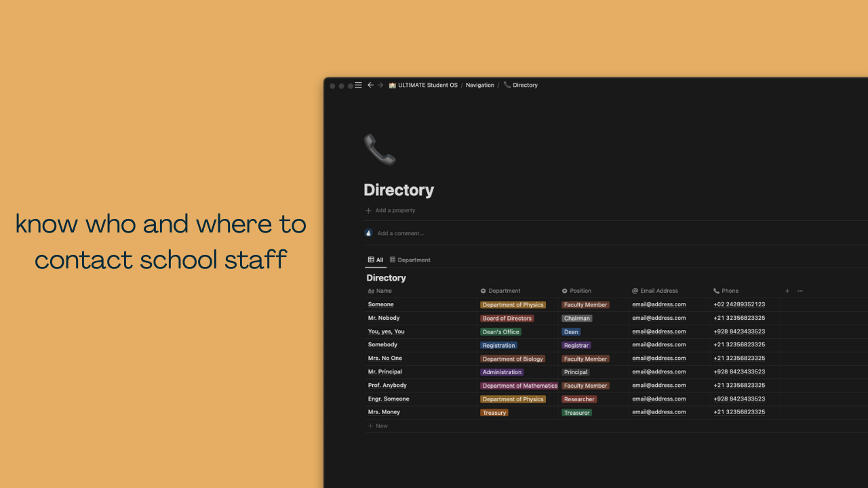Screen dimensions: 868x488
Task: Open ULTIMATE Student OS breadcrumb
Action: point(423,85)
